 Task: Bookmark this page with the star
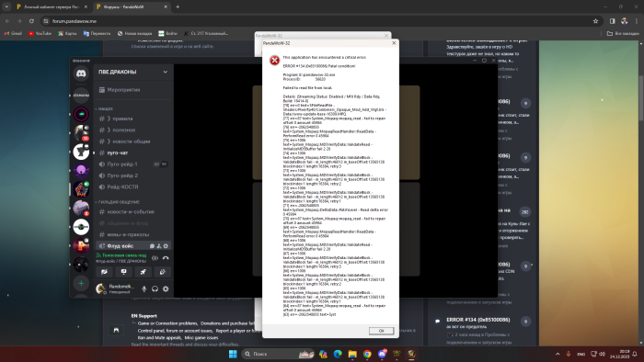coord(595,21)
